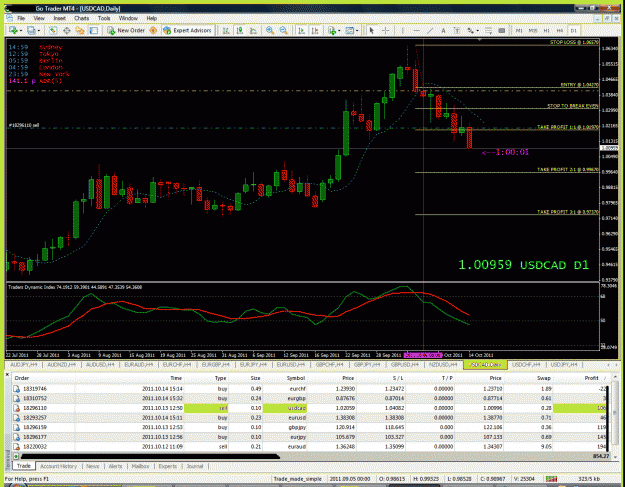Click the 1.00959 USDCAD D1 chart label
This screenshot has height=487, width=625.
[523, 265]
